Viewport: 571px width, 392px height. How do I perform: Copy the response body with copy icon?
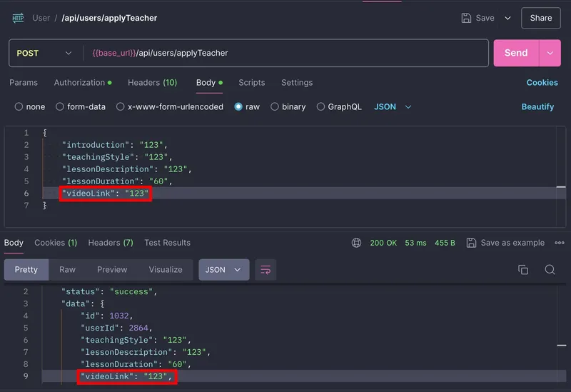[x=523, y=270]
